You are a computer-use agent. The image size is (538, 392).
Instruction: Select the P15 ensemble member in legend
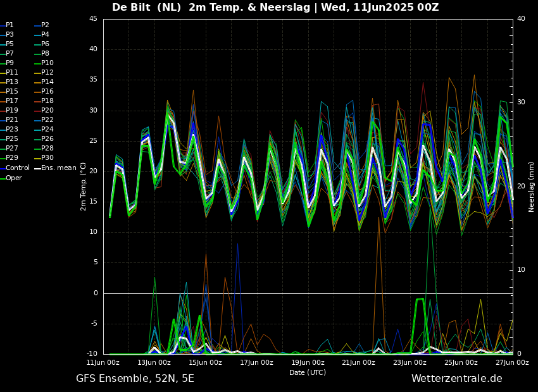11,92
